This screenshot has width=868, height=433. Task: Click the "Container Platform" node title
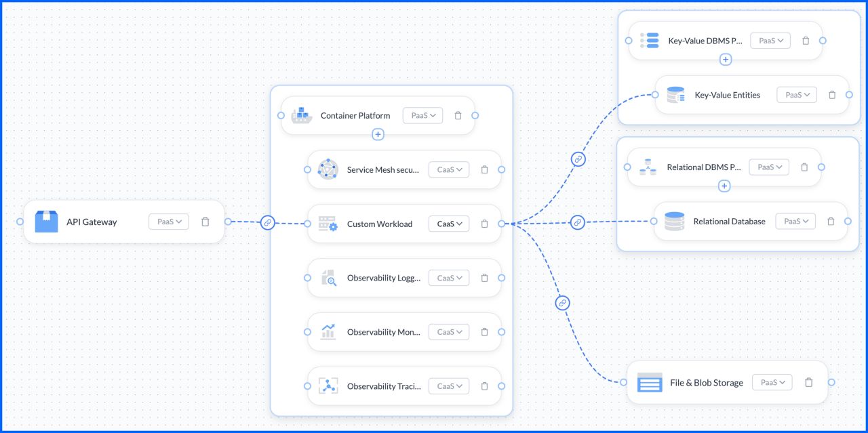pos(355,115)
